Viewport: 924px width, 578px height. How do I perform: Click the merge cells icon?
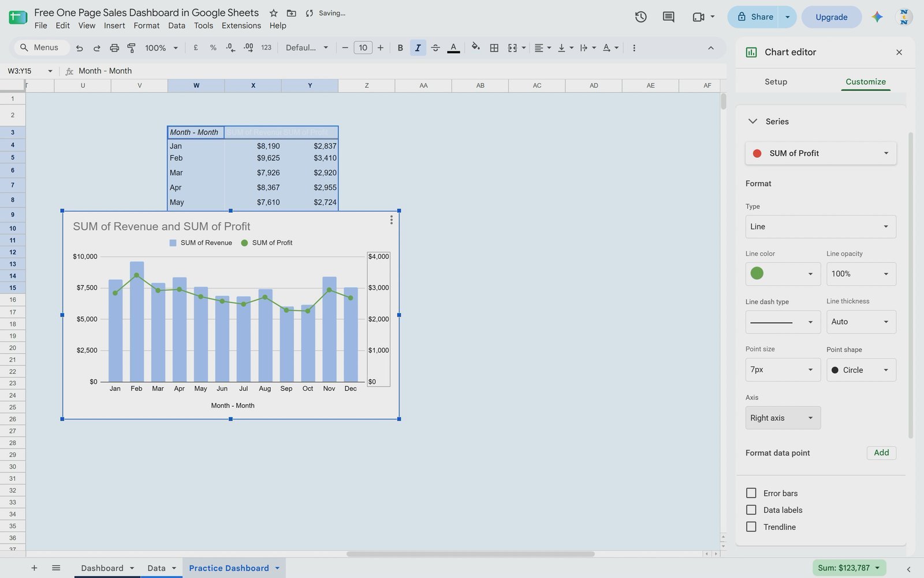(512, 48)
